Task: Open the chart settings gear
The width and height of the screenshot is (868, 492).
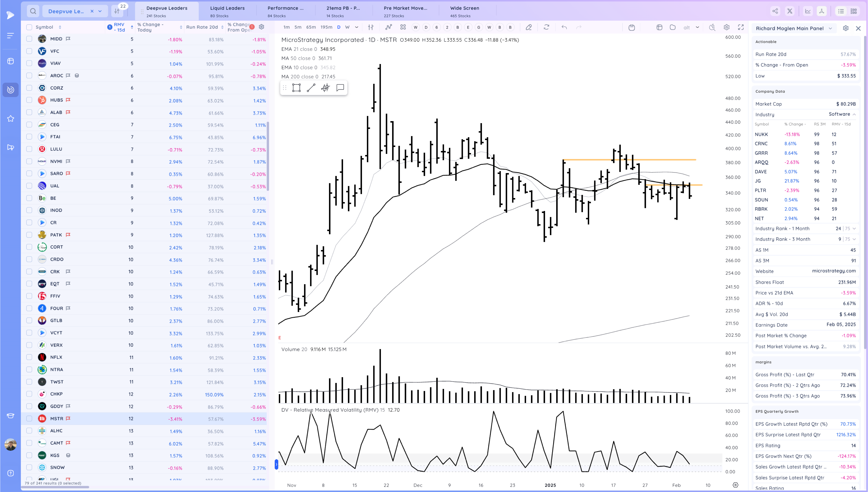Action: point(727,27)
